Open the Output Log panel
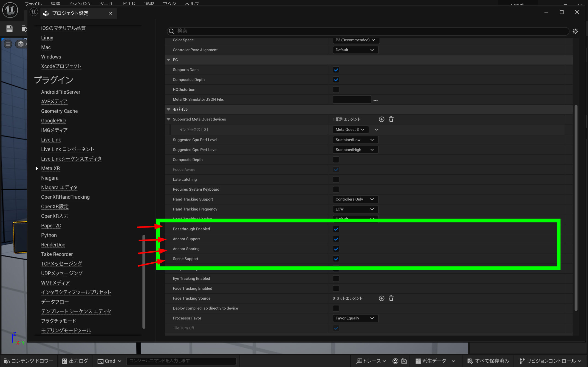Viewport: 588px width, 367px height. point(75,361)
